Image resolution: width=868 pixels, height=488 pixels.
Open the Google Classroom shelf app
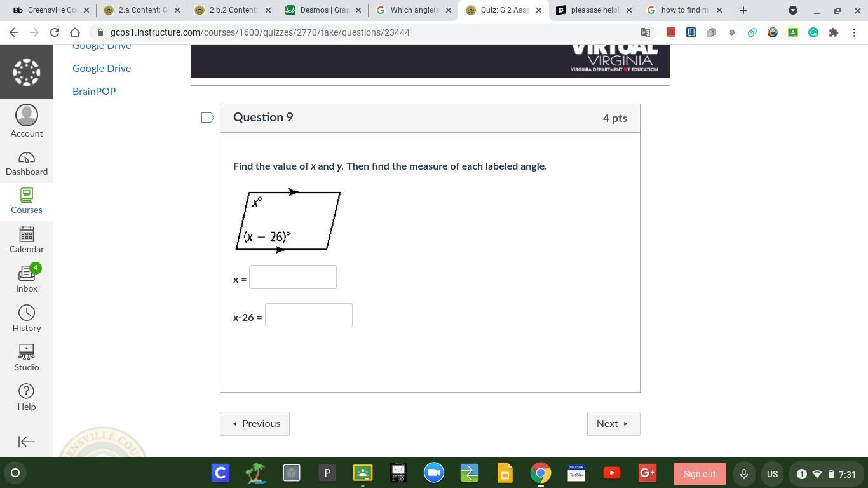[363, 473]
